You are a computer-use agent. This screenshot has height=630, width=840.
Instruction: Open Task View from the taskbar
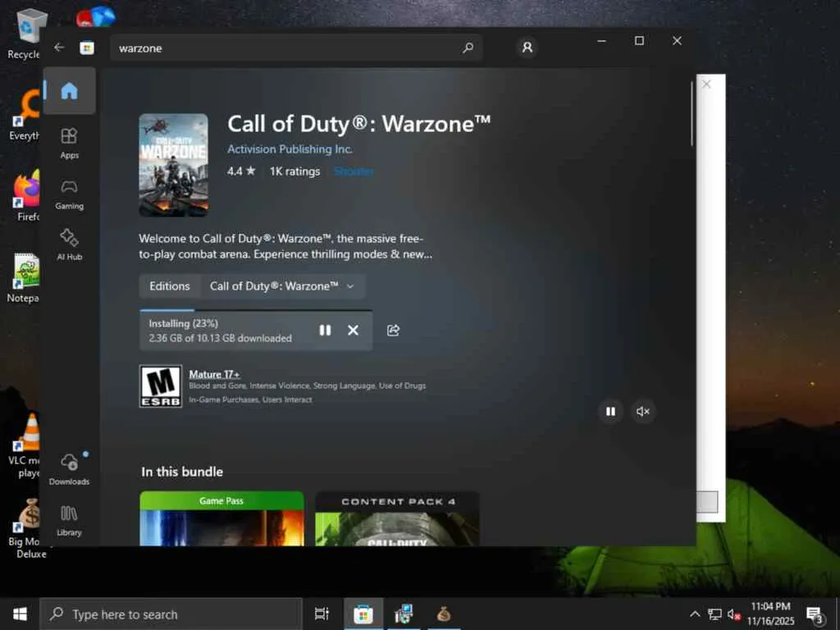pos(322,614)
